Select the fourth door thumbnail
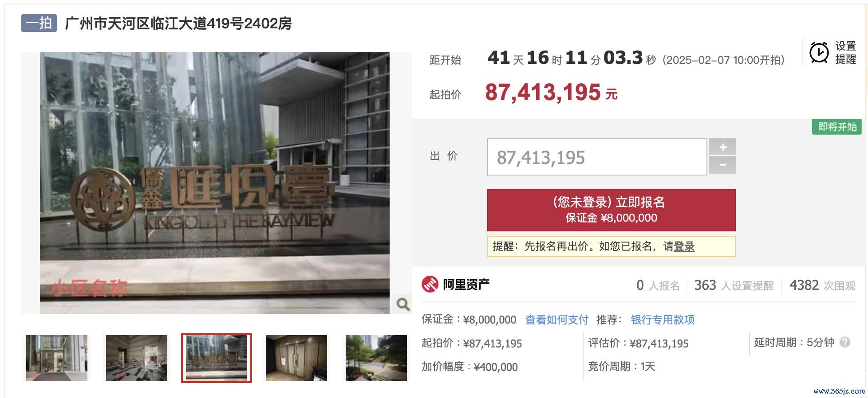The height and width of the screenshot is (398, 868). tap(296, 358)
